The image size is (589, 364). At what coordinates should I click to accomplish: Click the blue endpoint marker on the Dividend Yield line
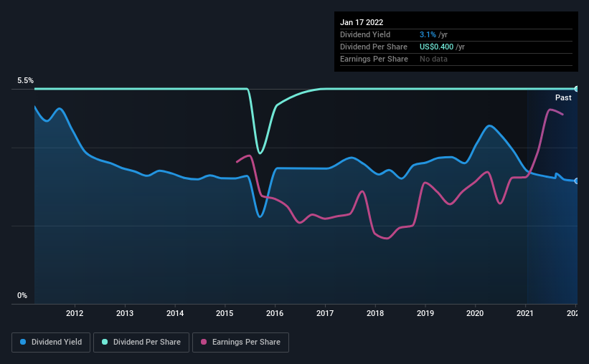576,181
